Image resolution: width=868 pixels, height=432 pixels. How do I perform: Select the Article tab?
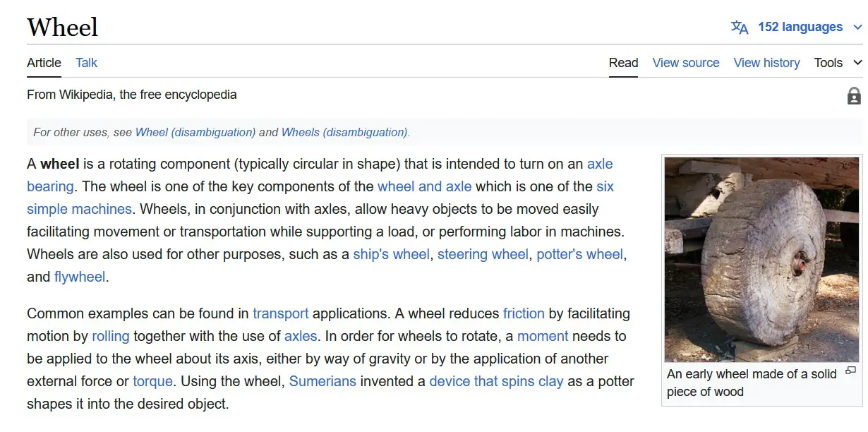[44, 63]
